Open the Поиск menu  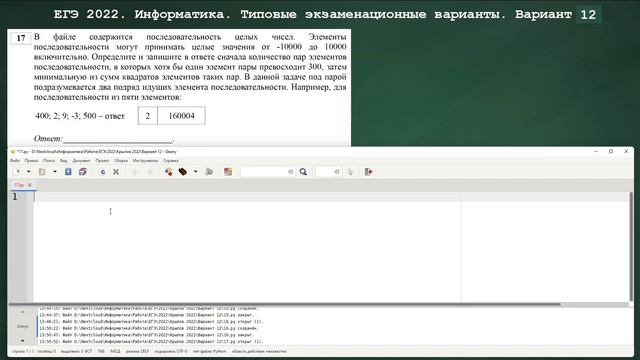49,161
